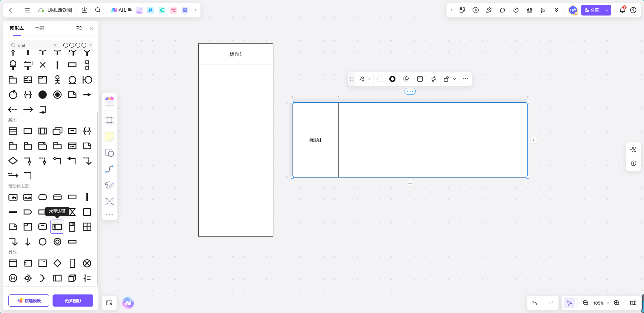The width and height of the screenshot is (644, 313).
Task: Zoom in with the plus magnifier
Action: coord(616,303)
